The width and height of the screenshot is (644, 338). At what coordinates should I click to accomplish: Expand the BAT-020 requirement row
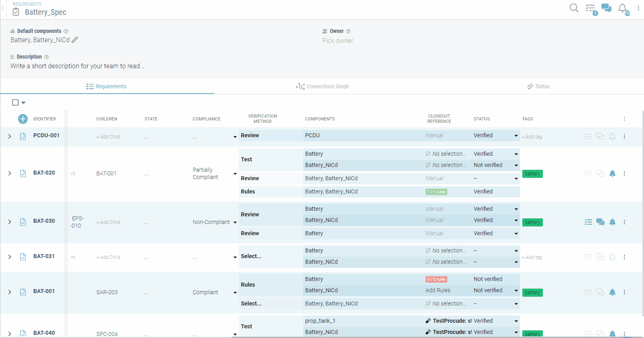(x=10, y=173)
